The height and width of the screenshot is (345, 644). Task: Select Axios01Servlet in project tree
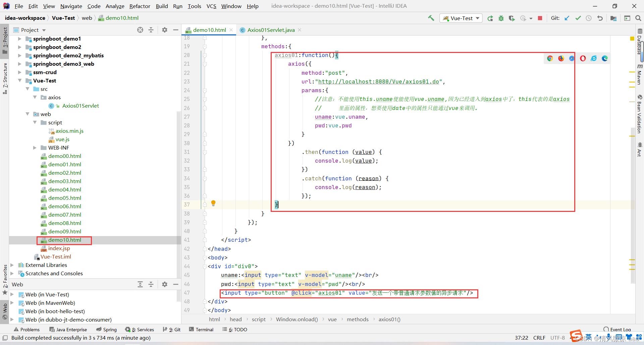pyautogui.click(x=80, y=106)
